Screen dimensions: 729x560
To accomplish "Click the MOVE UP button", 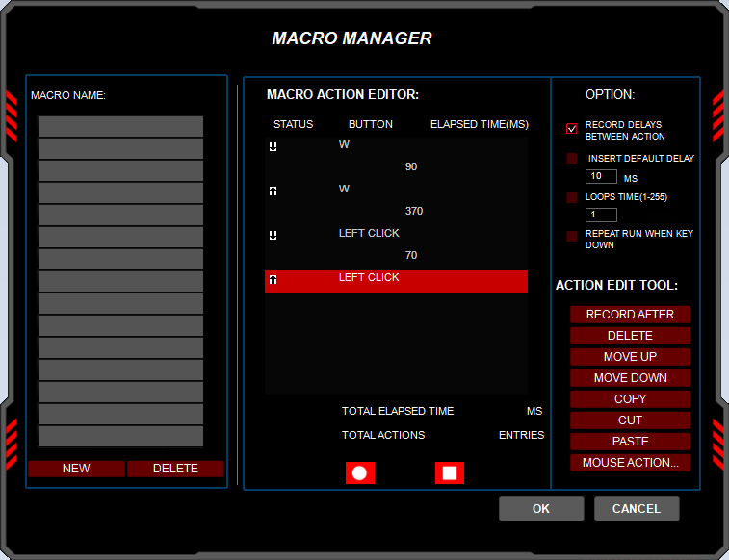I will click(630, 357).
